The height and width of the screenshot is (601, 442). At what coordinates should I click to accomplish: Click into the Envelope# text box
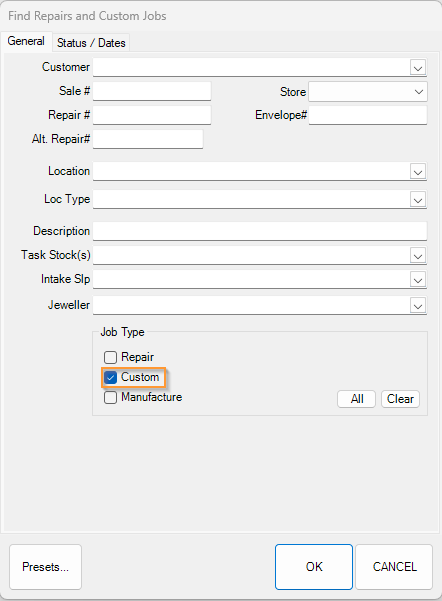click(x=368, y=115)
